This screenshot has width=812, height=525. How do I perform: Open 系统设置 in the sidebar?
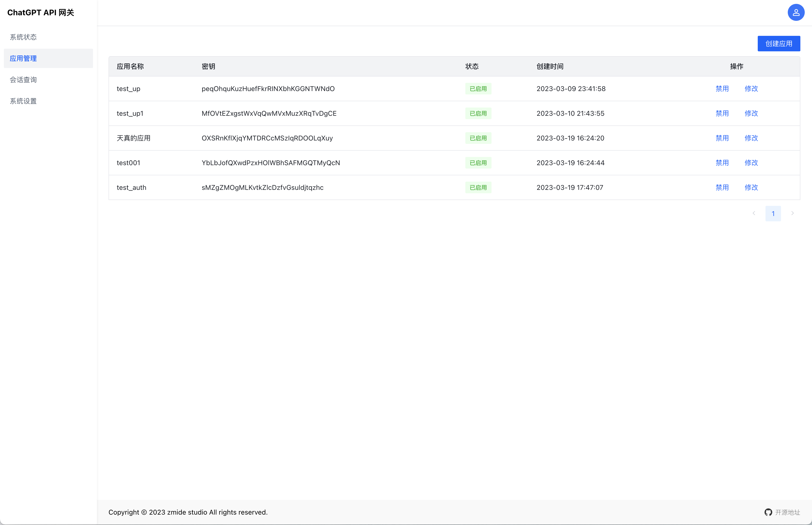(x=23, y=101)
